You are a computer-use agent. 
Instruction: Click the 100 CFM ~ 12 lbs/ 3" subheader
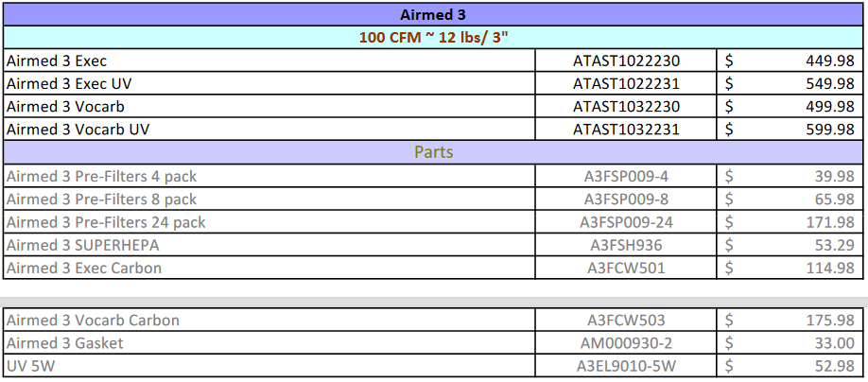pos(433,38)
